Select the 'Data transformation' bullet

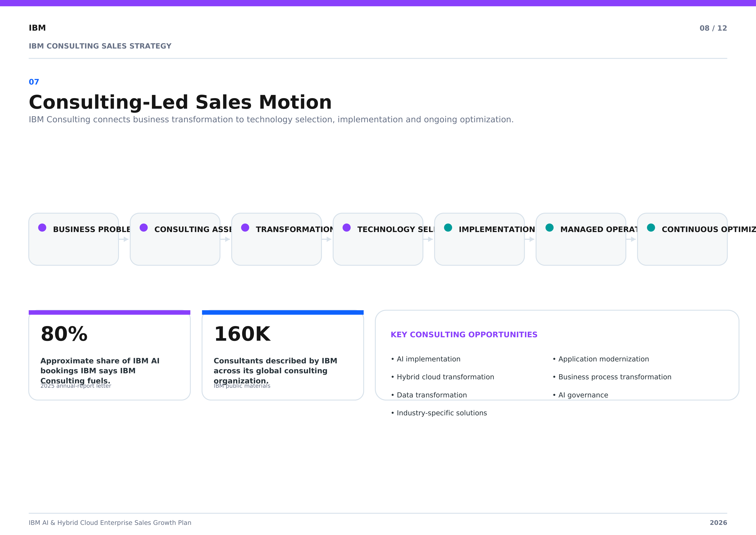(429, 395)
